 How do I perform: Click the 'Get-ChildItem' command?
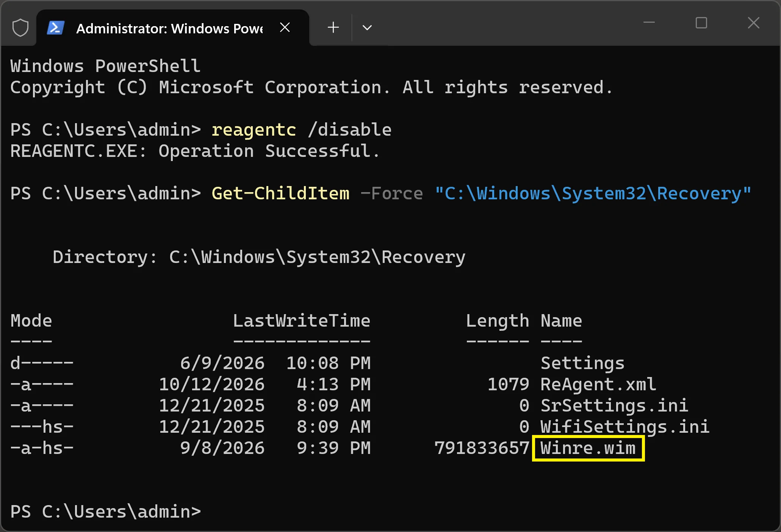[280, 194]
